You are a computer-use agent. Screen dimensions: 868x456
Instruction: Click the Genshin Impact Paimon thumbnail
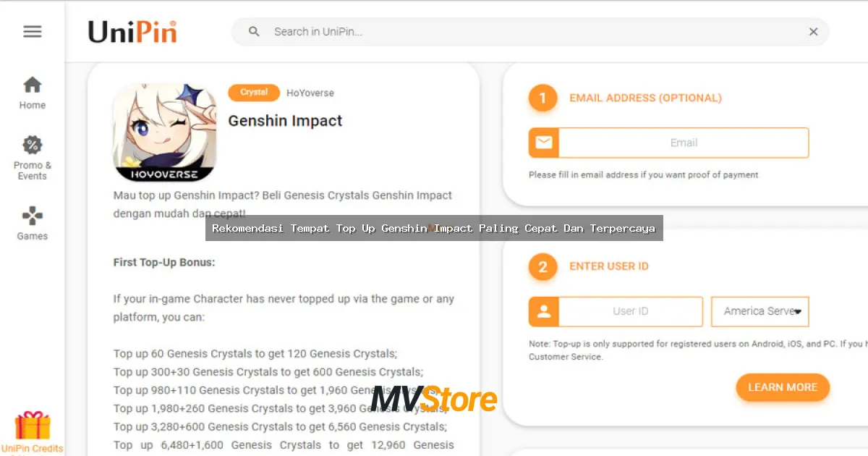pos(164,132)
